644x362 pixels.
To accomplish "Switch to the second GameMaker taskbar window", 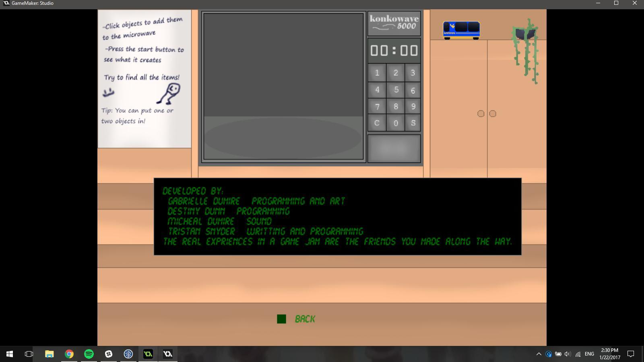I will (x=168, y=354).
